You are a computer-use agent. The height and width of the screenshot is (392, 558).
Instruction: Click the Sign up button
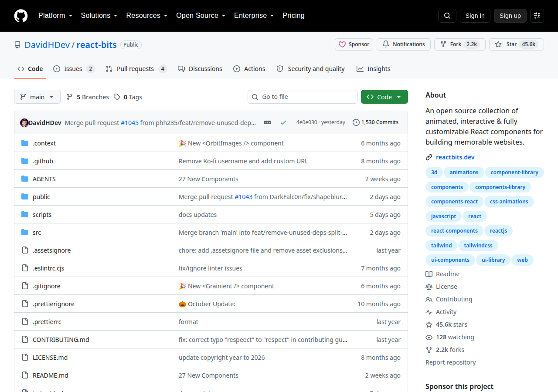click(510, 16)
